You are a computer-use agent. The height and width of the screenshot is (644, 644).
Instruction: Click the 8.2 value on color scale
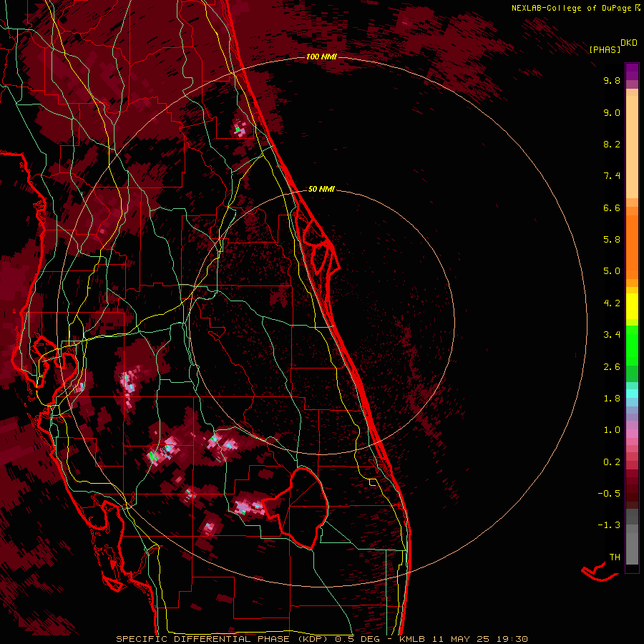(x=612, y=144)
